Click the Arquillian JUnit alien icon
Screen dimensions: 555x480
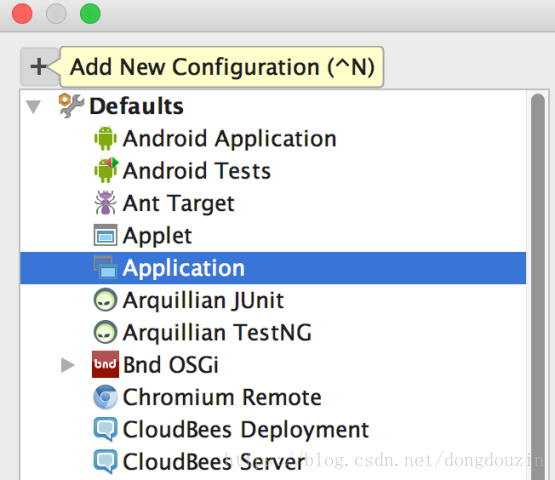[105, 300]
